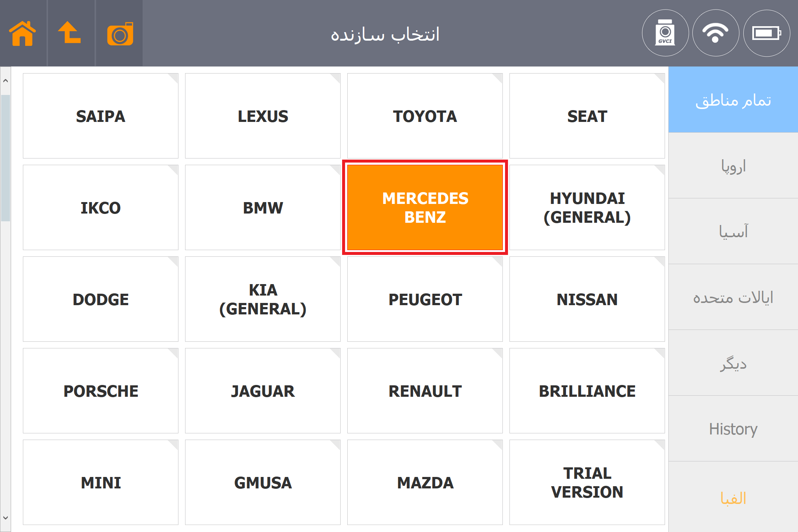The width and height of the screenshot is (798, 532).
Task: Sort manufacturers with الفبا option
Action: (x=733, y=497)
